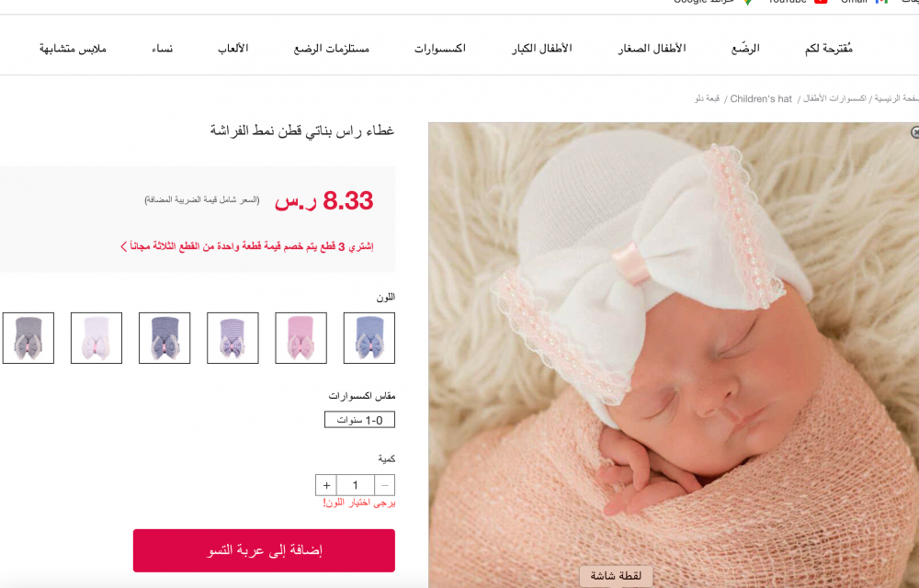
Task: Open the اكسسوارات navigation menu
Action: coord(439,48)
